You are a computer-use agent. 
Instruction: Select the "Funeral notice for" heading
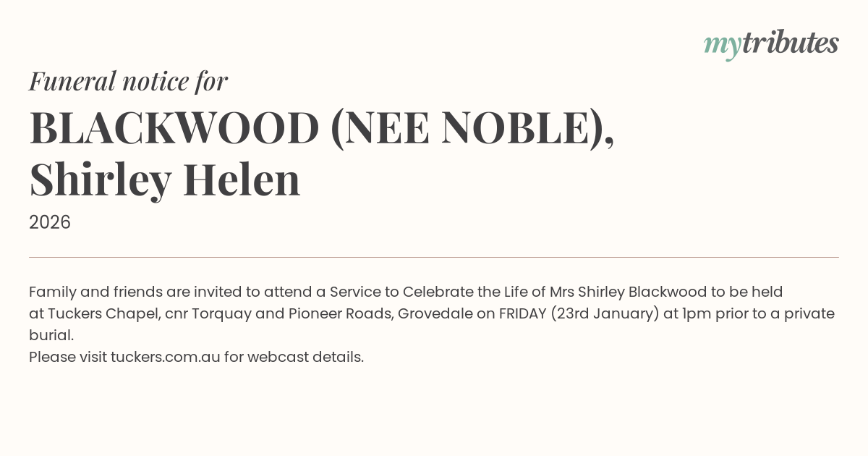coord(128,81)
